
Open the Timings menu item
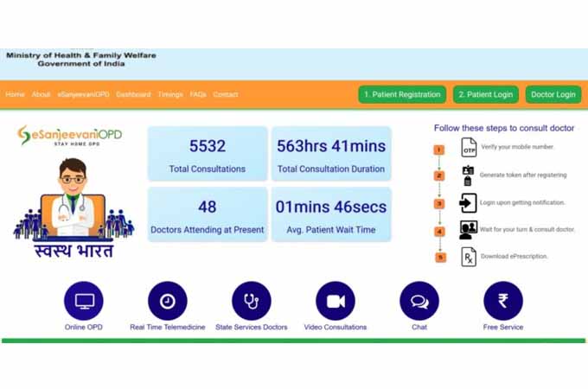point(170,94)
